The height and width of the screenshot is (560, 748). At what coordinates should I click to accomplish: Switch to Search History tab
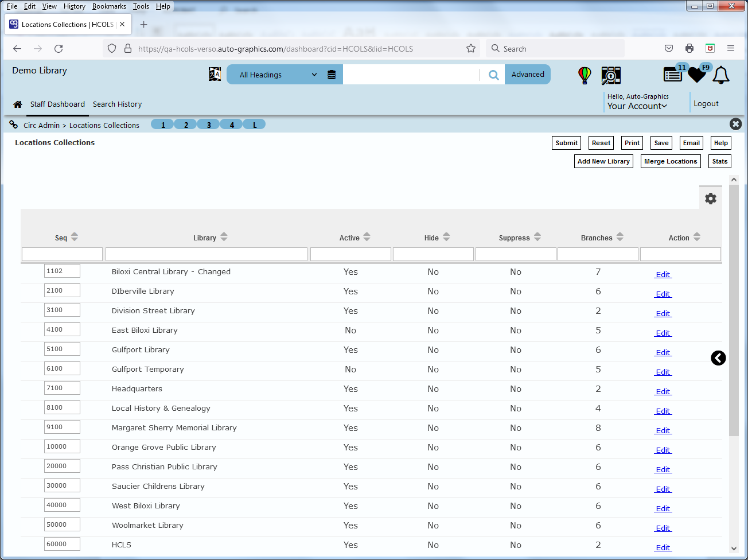[117, 104]
